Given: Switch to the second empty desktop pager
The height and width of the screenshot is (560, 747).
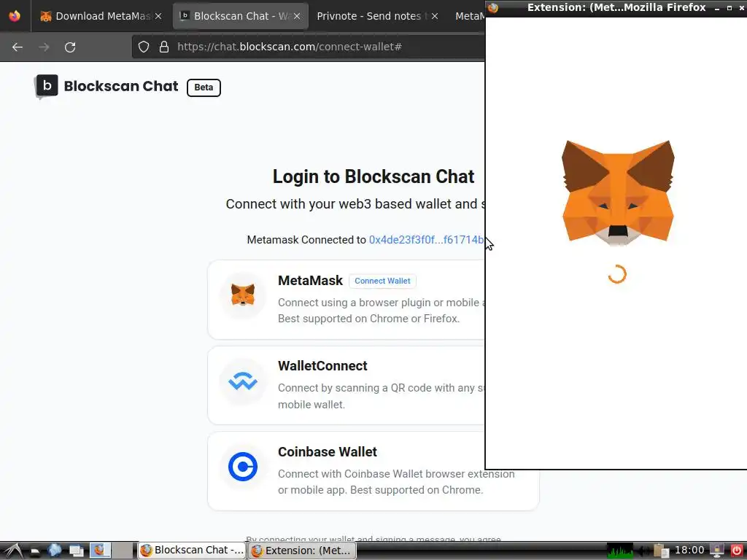Looking at the screenshot, I should (x=123, y=550).
